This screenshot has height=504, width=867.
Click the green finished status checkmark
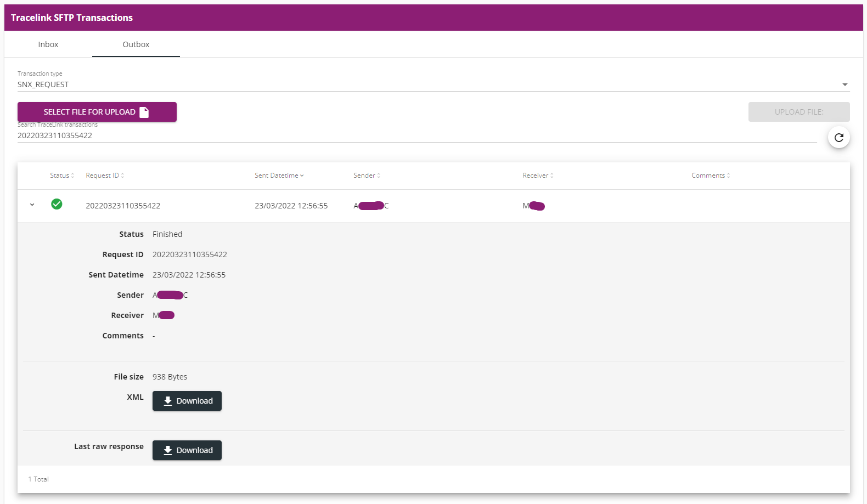[x=57, y=204]
